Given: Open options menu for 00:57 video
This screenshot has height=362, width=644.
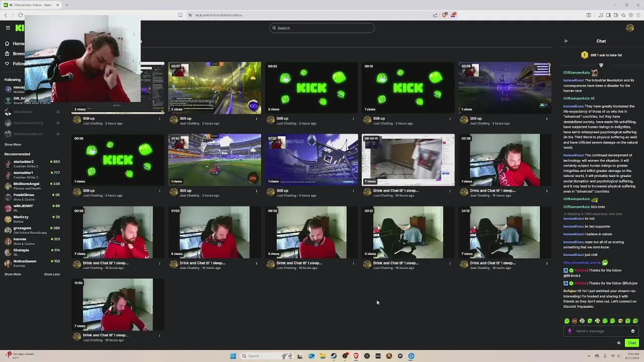Looking at the screenshot, I should point(257,119).
